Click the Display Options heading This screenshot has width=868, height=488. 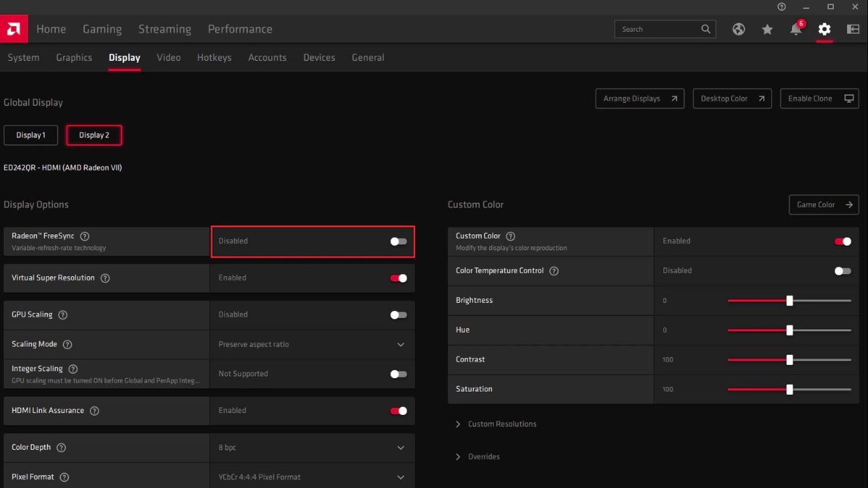(x=36, y=205)
